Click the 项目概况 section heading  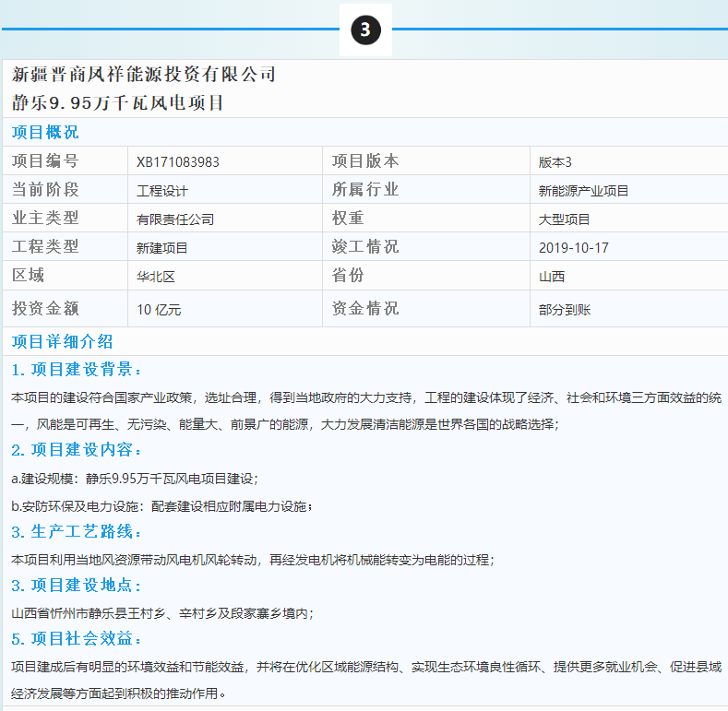point(45,132)
